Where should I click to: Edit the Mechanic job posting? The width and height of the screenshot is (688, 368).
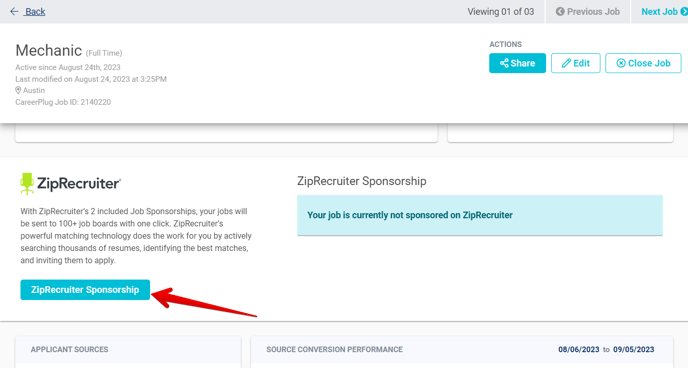click(575, 63)
